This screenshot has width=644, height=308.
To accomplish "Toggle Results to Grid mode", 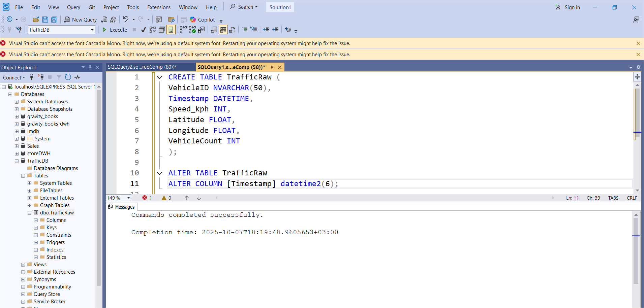I will pos(223,30).
